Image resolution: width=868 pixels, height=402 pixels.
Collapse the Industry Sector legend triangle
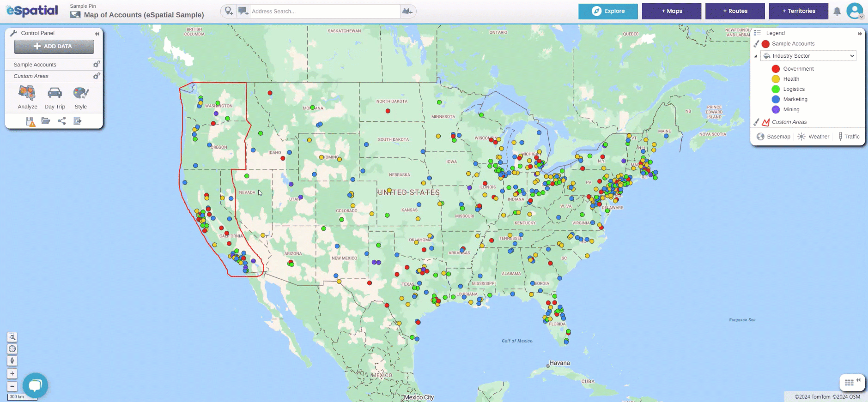pos(756,56)
